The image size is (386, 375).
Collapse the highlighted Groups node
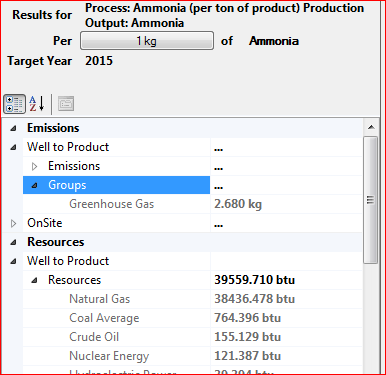click(34, 185)
